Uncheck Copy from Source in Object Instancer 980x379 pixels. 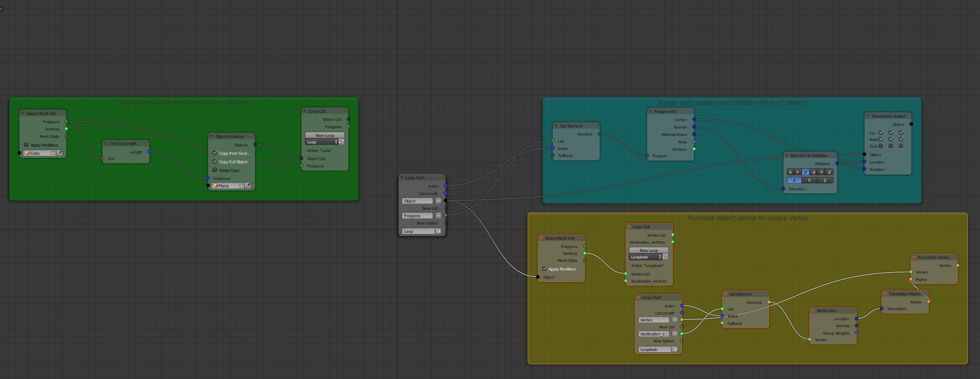(215, 153)
